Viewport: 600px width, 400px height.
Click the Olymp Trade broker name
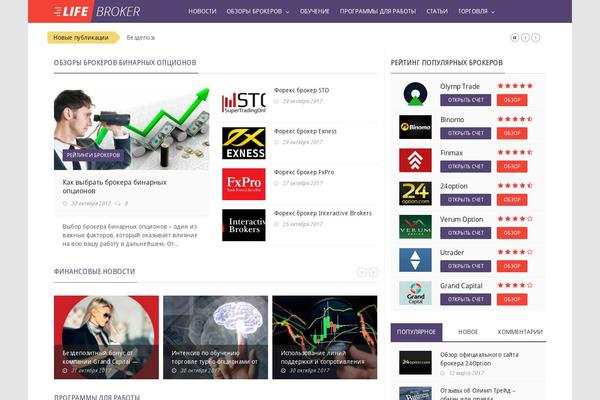460,87
